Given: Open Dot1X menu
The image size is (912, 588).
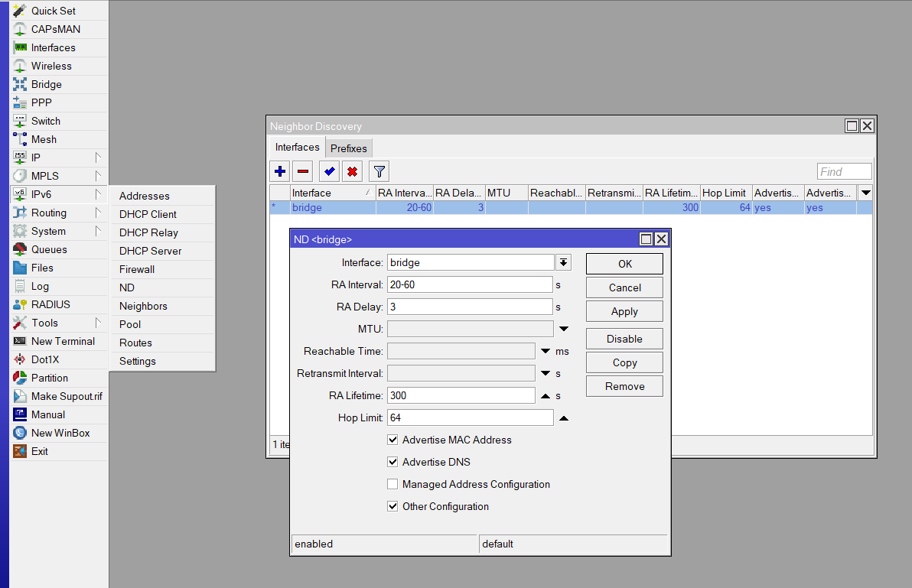Looking at the screenshot, I should (x=59, y=359).
